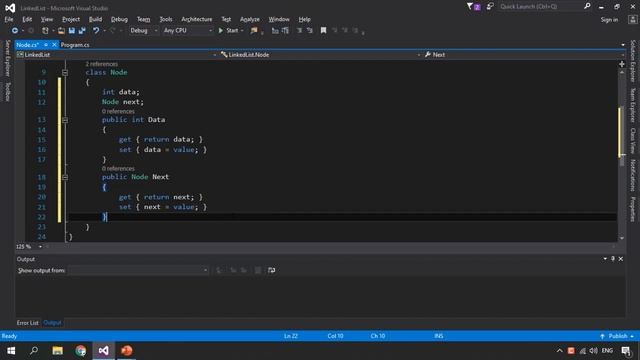Click the ENG language indicator in tray

coord(607,351)
